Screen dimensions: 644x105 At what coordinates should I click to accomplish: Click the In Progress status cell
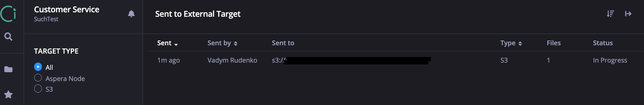[610, 60]
